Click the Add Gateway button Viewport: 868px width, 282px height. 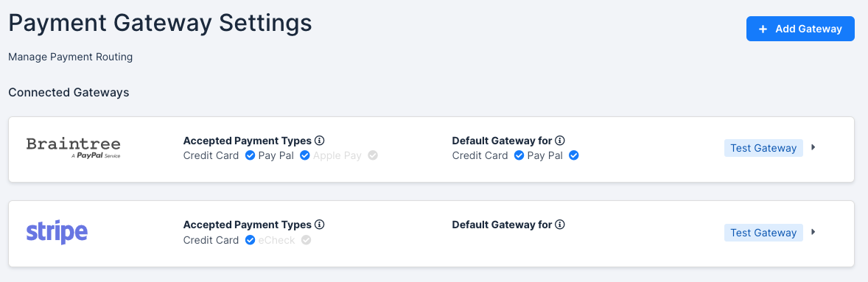click(800, 29)
